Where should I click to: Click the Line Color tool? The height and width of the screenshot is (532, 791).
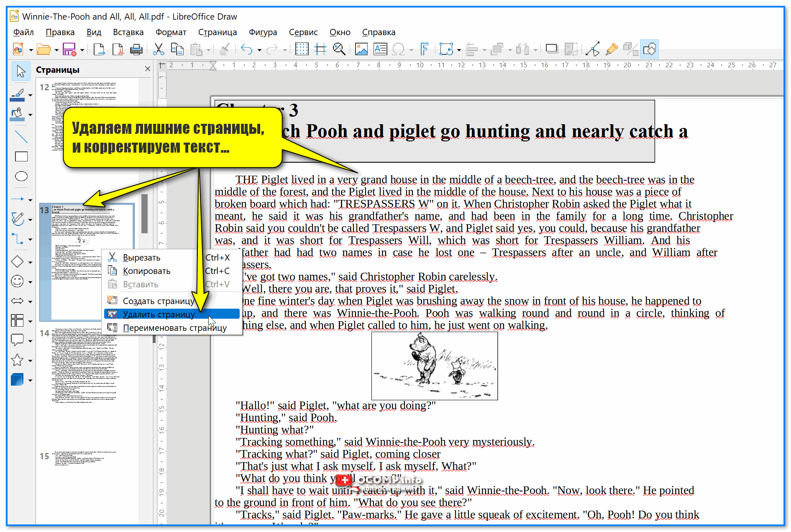coord(17,95)
